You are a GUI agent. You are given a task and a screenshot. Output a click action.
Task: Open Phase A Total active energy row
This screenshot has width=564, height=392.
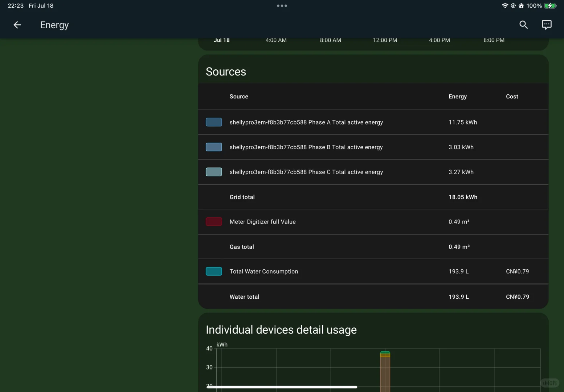[373, 122]
